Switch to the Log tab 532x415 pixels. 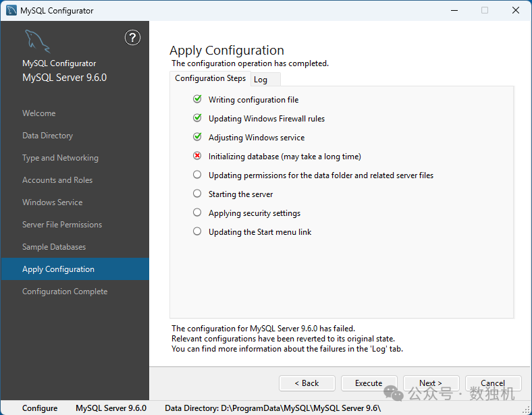pos(265,80)
